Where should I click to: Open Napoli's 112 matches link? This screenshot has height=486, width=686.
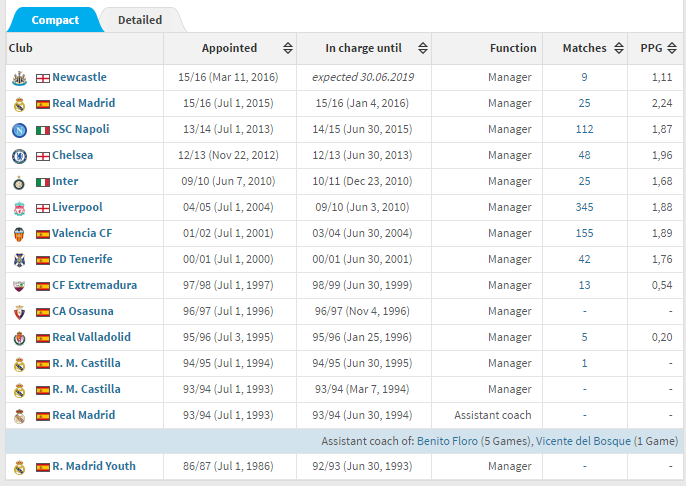[x=584, y=129]
